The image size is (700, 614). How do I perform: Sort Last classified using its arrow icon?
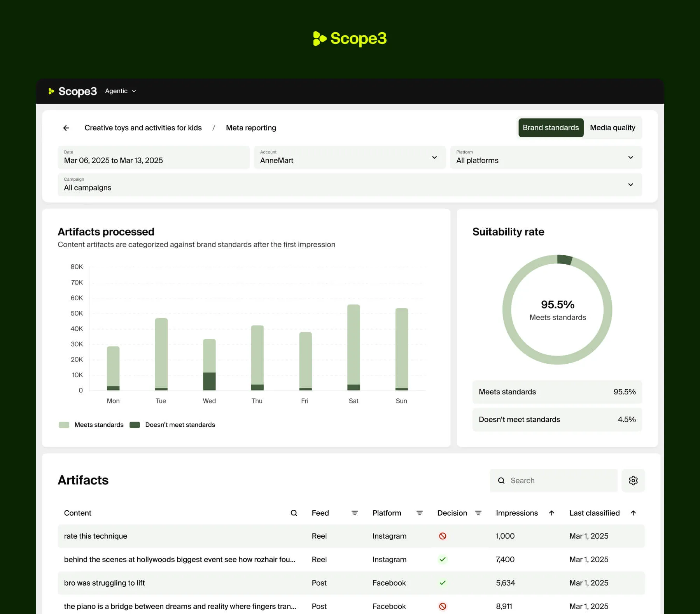tap(633, 513)
